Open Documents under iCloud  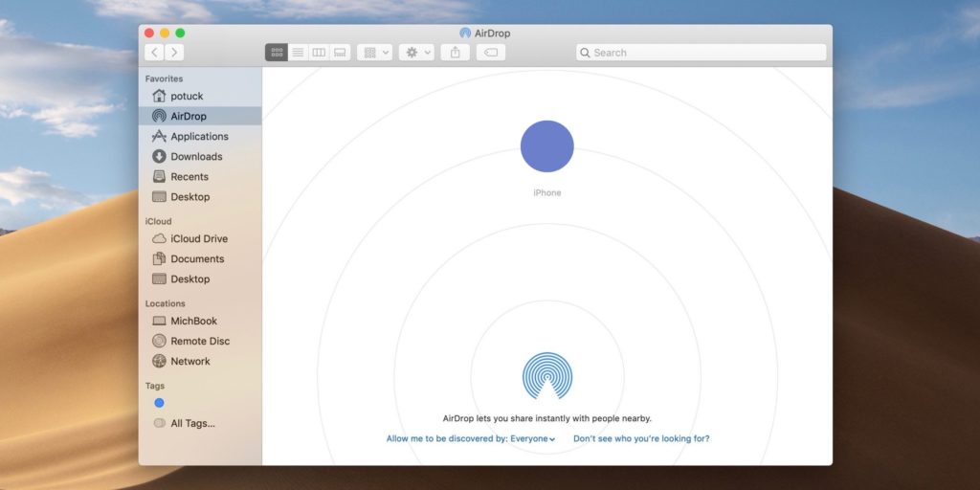click(x=200, y=258)
